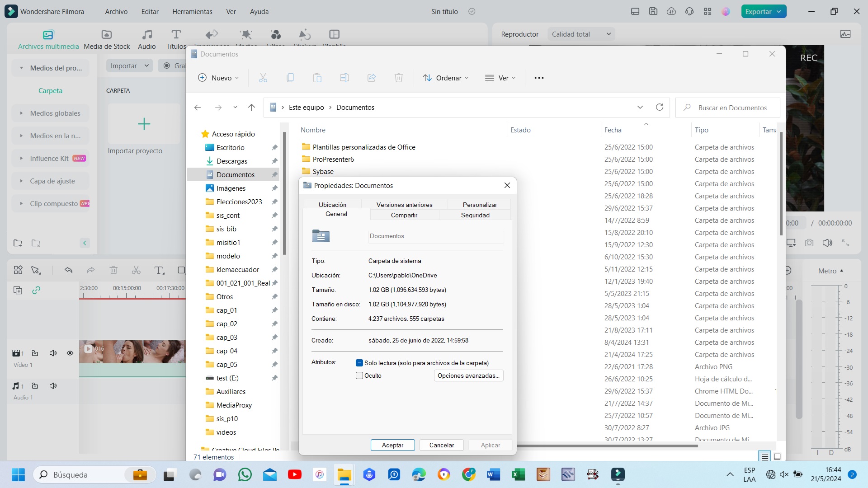Image resolution: width=868 pixels, height=488 pixels.
Task: Refresh the Documentos folder view
Action: coord(660,108)
